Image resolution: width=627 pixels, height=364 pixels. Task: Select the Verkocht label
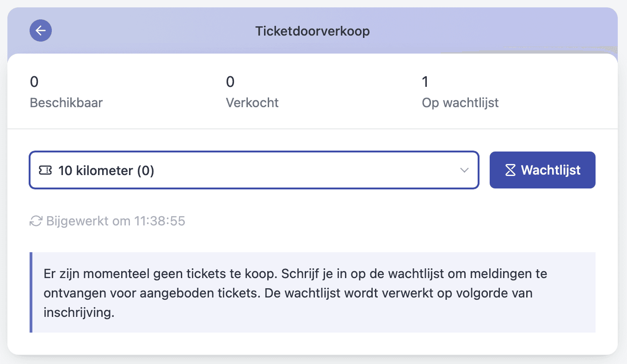(252, 103)
